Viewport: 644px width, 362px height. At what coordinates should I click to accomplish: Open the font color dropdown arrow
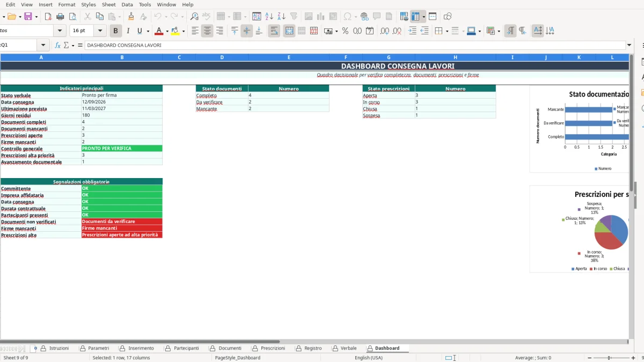pyautogui.click(x=167, y=31)
